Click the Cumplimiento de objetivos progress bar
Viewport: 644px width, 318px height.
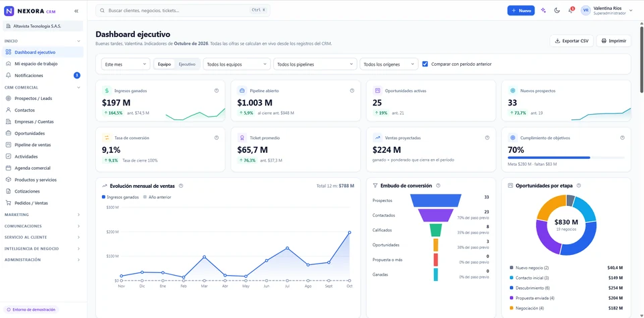click(566, 158)
